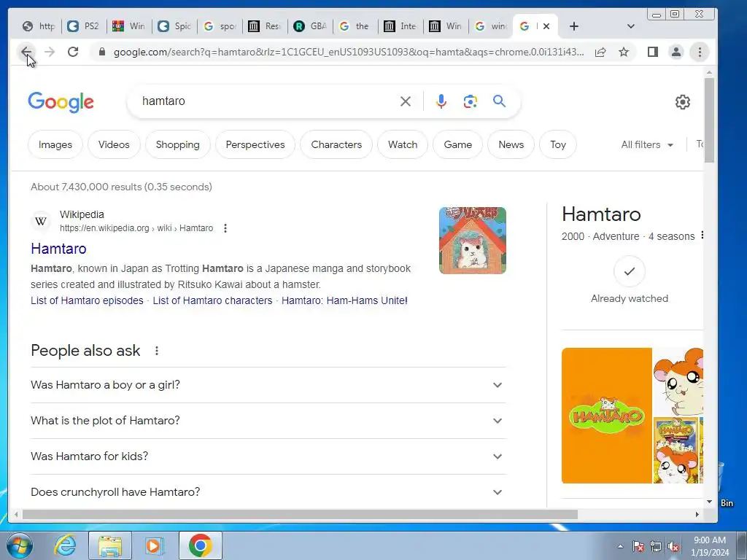The image size is (747, 560).
Task: Open more options in Hamtaro knowledge panel
Action: point(702,236)
